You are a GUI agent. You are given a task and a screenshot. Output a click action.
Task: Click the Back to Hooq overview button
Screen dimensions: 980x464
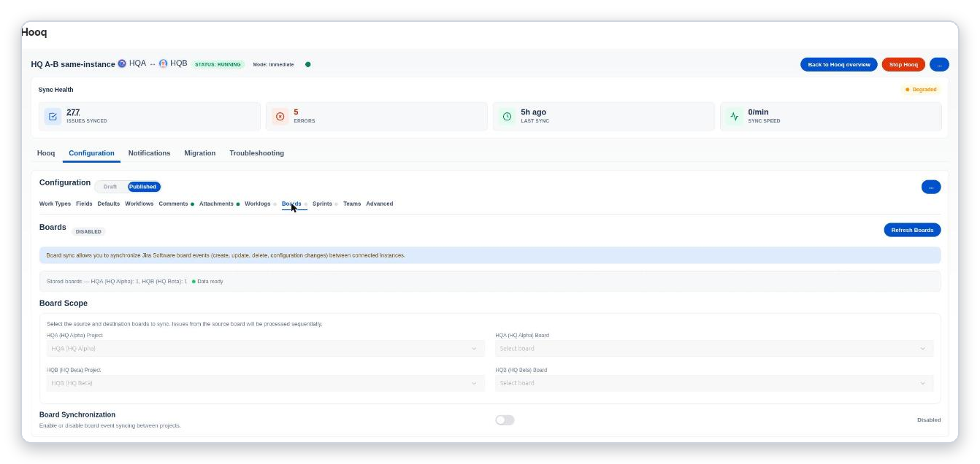pyautogui.click(x=839, y=64)
